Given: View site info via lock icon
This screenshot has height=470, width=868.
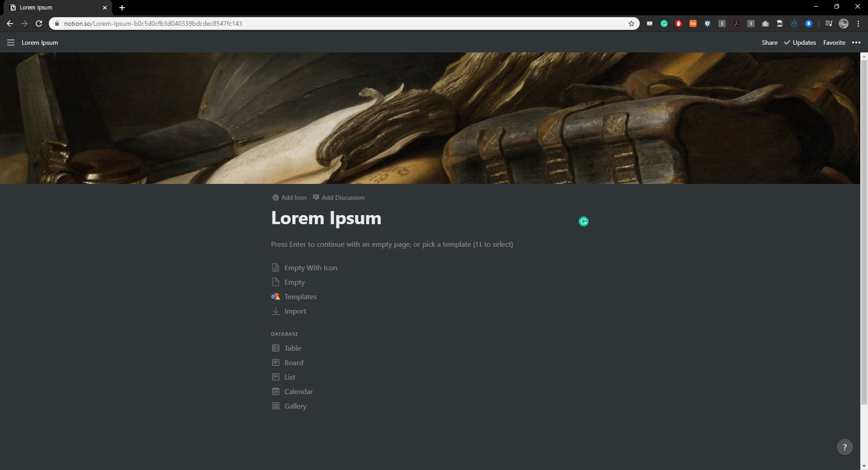Looking at the screenshot, I should (57, 23).
